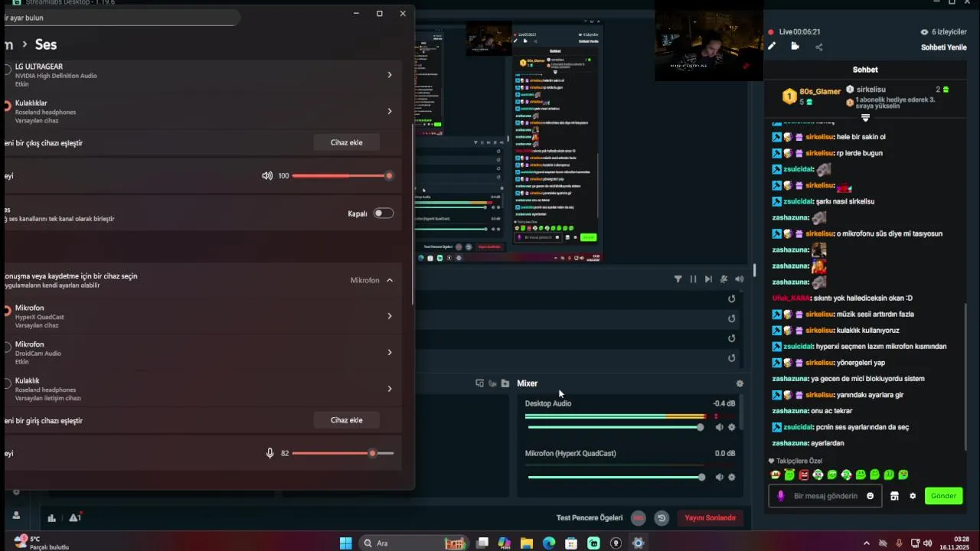Open Kulaklık input properties chevron
This screenshot has width=980, height=551.
(x=389, y=389)
